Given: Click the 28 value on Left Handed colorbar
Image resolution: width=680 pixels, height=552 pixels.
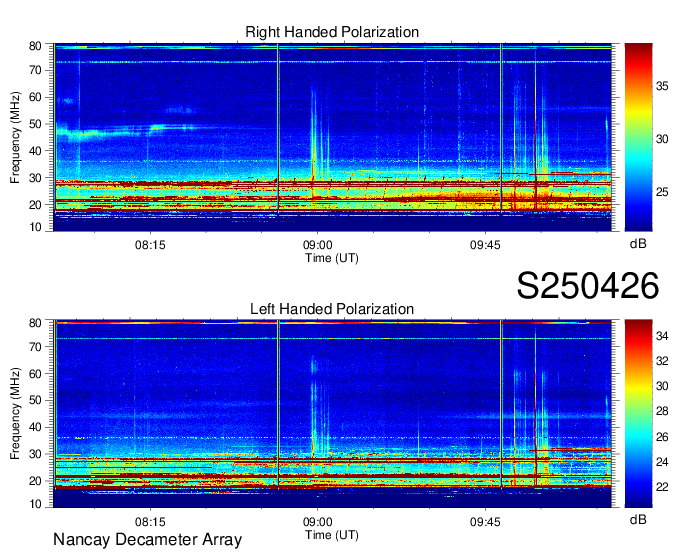Looking at the screenshot, I should 662,412.
